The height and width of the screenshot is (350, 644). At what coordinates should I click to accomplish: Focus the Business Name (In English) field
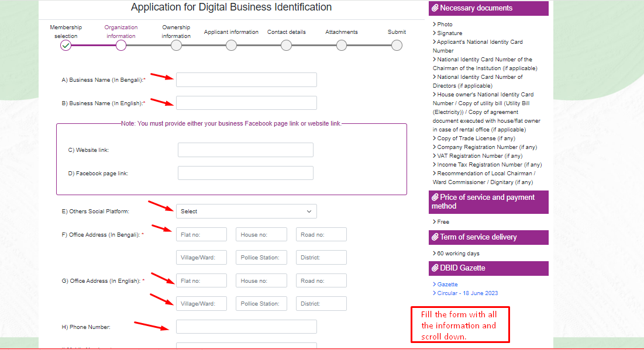[246, 103]
